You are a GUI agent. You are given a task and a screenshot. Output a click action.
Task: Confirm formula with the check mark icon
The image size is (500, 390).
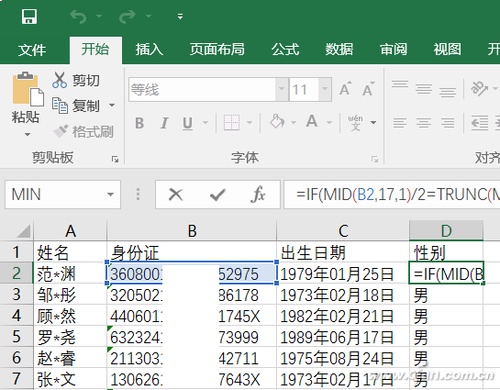click(218, 195)
